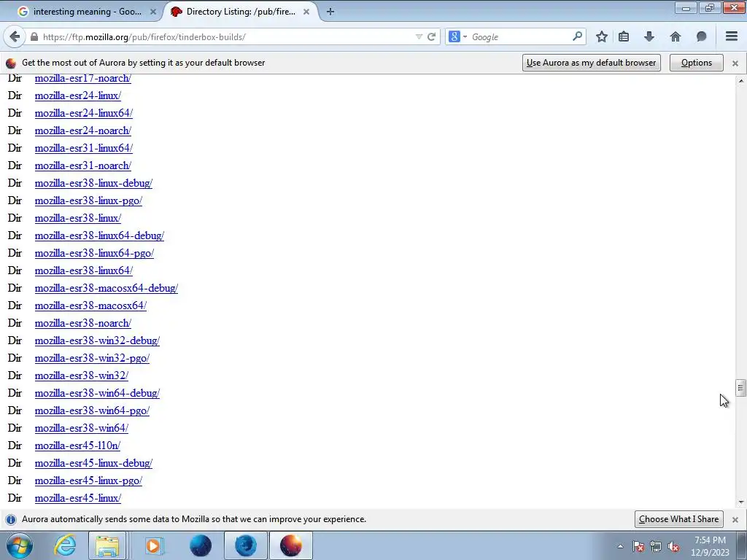The image size is (747, 560).
Task: Open the Action Center flag tray icon
Action: 638,547
